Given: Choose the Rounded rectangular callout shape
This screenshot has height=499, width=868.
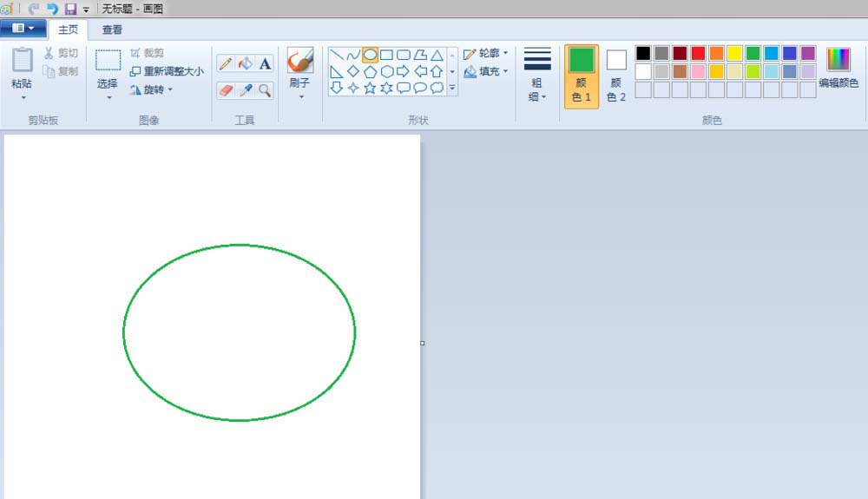Looking at the screenshot, I should point(404,88).
